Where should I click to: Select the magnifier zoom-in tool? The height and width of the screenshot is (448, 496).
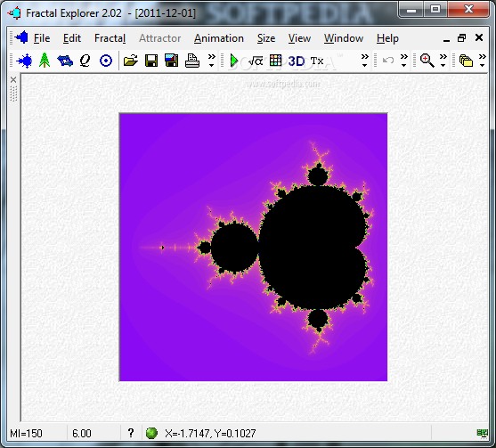[427, 61]
